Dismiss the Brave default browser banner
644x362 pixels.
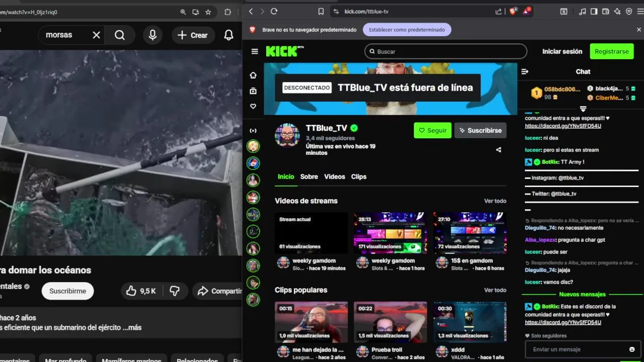click(639, 30)
